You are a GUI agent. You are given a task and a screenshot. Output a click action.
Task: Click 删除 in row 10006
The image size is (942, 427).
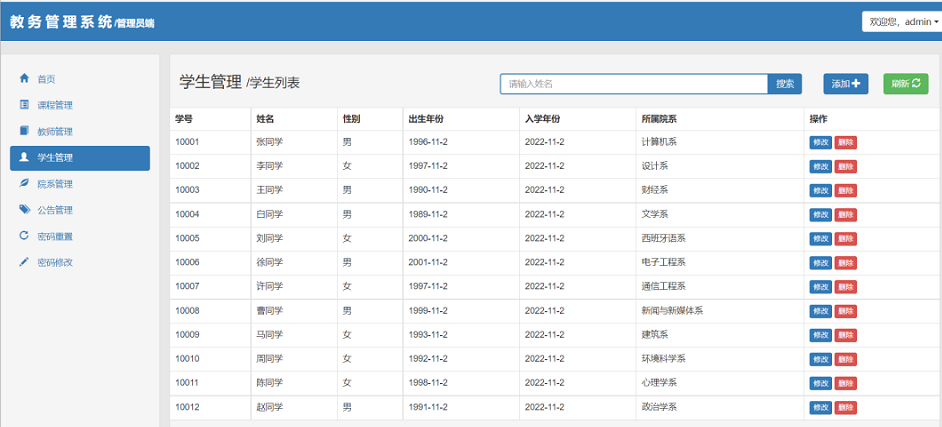845,262
